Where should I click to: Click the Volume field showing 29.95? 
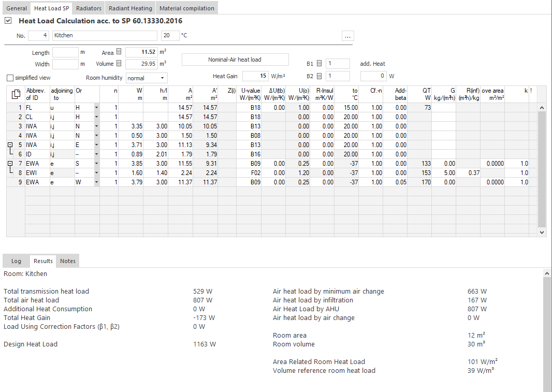coord(141,64)
